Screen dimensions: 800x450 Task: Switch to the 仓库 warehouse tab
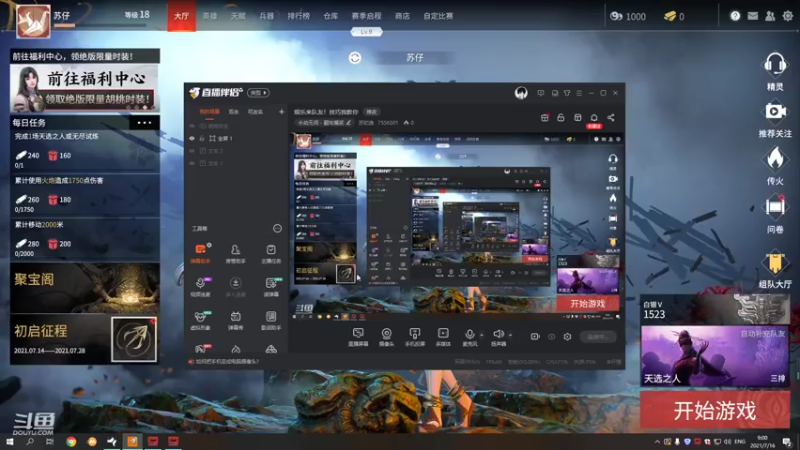point(331,16)
